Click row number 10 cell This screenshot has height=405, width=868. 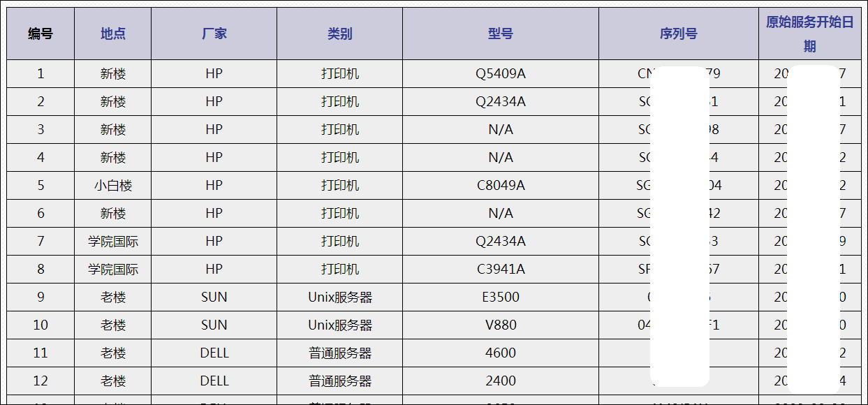click(41, 325)
